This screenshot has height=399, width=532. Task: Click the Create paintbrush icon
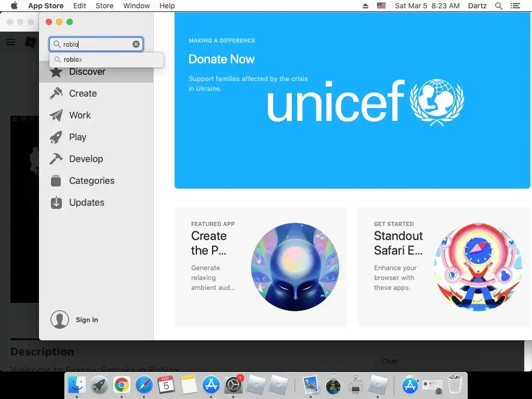point(56,94)
